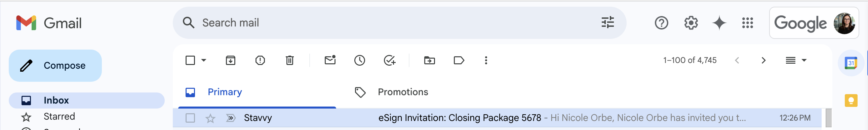Show search options filter icon
The height and width of the screenshot is (130, 868).
[608, 23]
